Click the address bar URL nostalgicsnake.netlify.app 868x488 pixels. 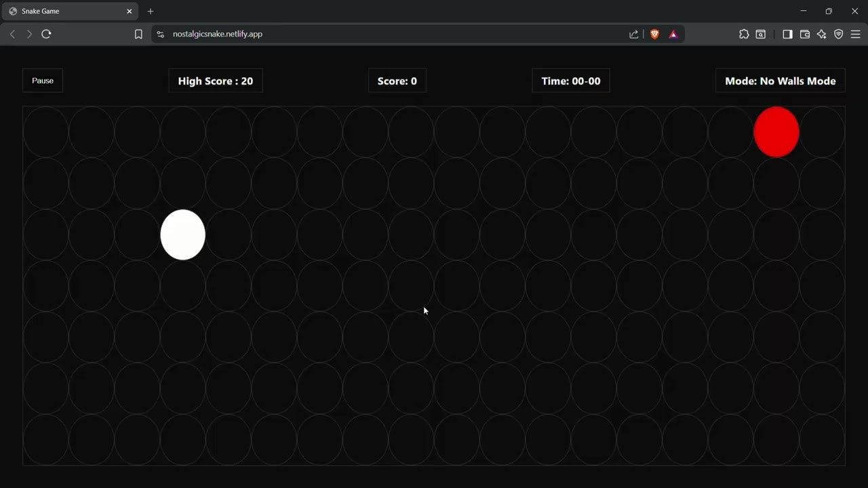coord(218,34)
